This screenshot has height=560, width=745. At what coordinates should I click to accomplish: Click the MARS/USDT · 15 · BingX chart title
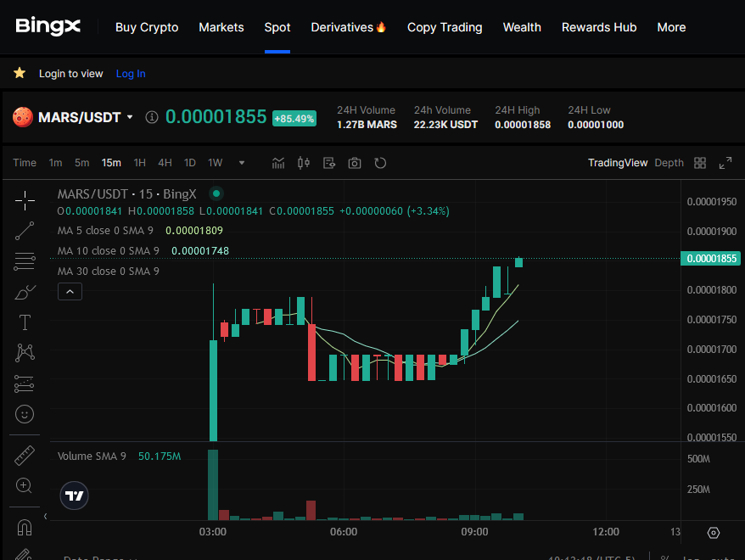pyautogui.click(x=127, y=193)
